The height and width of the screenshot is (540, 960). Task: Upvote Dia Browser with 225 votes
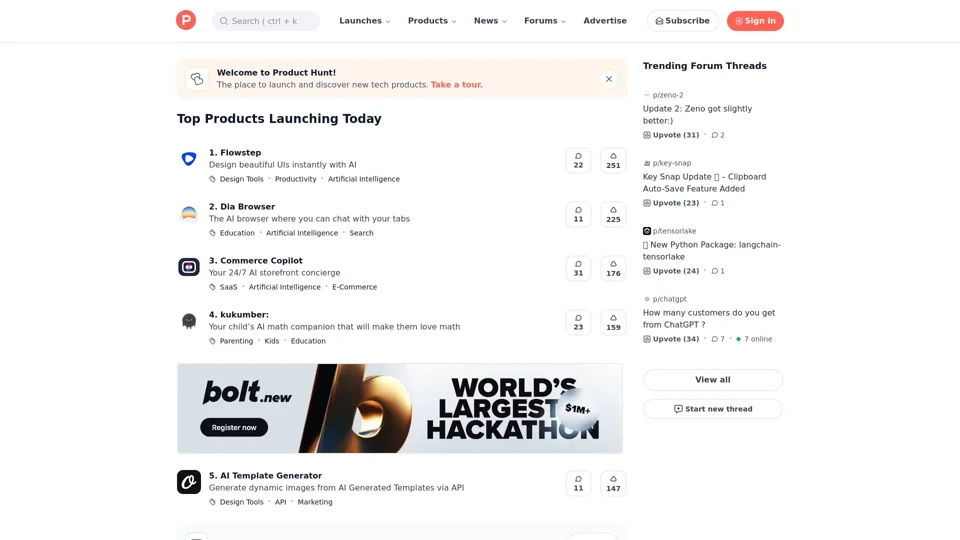[613, 214]
